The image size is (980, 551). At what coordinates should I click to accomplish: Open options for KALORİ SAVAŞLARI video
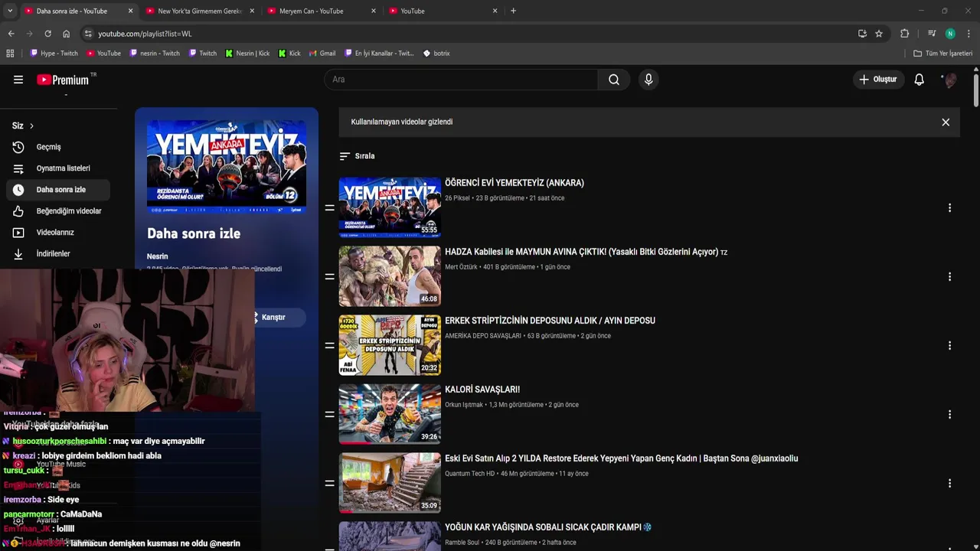[949, 414]
